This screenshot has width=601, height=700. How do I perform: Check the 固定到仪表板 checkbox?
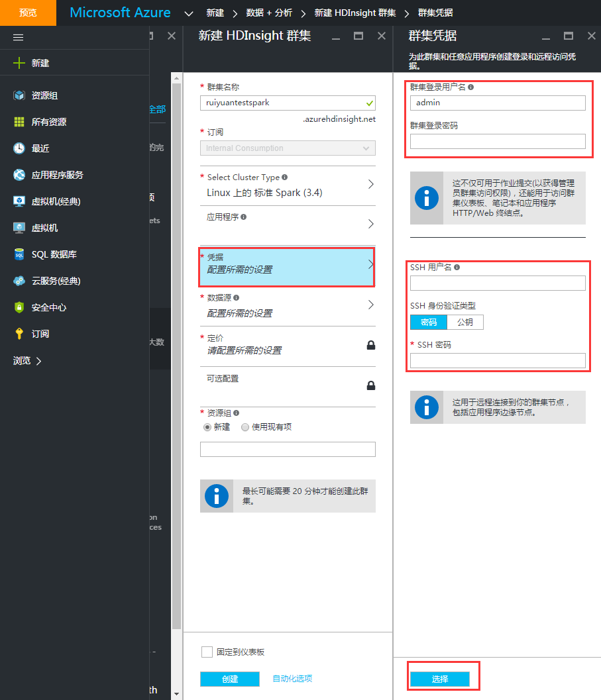coord(207,652)
